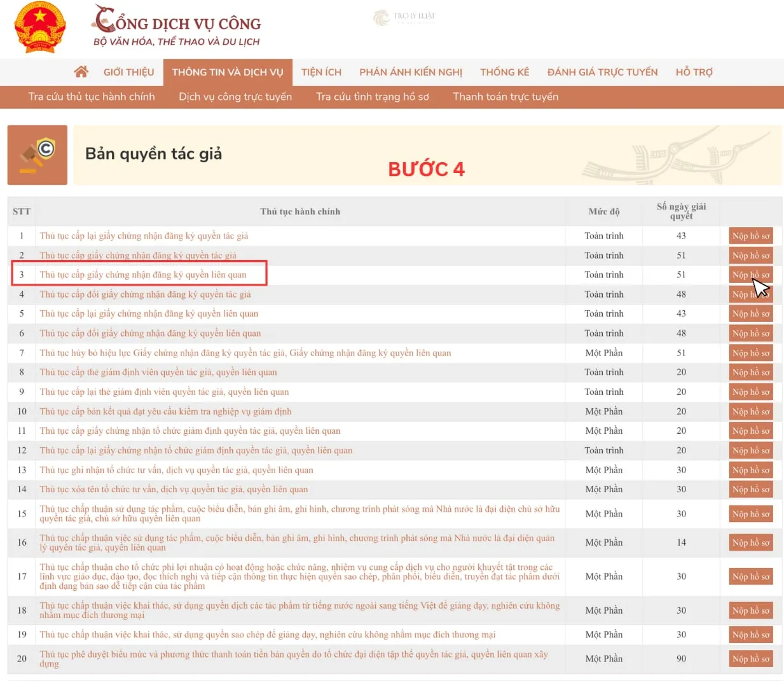Click Hỗ trợ in navigation

[x=694, y=72]
